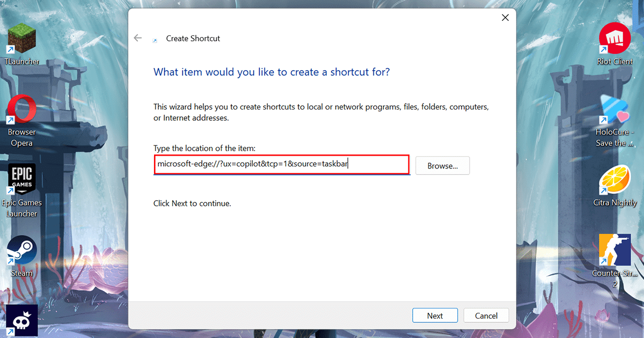
Task: Click Browse to locate an item
Action: 442,166
